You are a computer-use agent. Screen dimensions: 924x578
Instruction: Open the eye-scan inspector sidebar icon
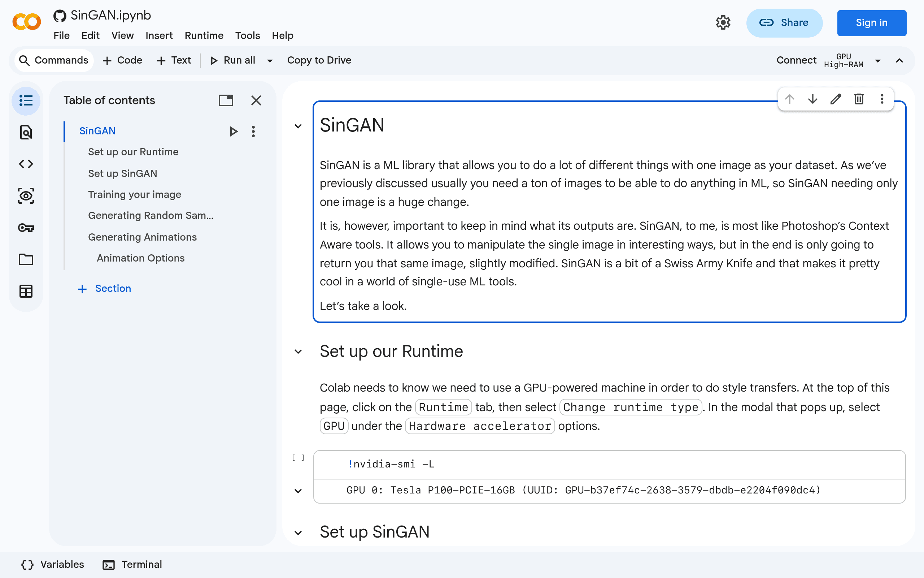click(x=26, y=196)
